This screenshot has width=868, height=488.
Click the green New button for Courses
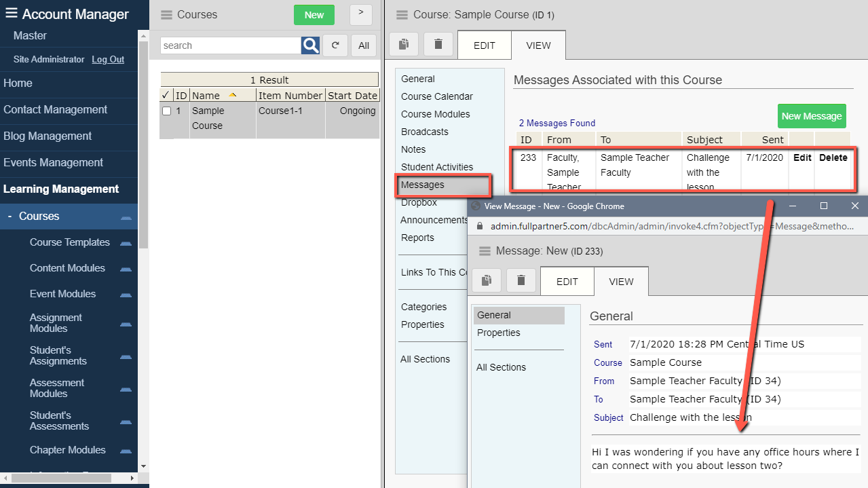point(314,15)
